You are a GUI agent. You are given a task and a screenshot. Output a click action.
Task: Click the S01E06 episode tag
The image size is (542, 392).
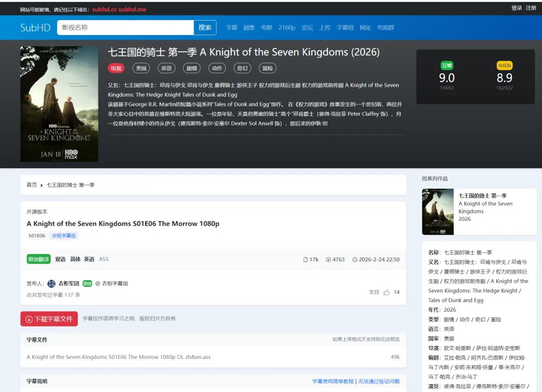(37, 236)
